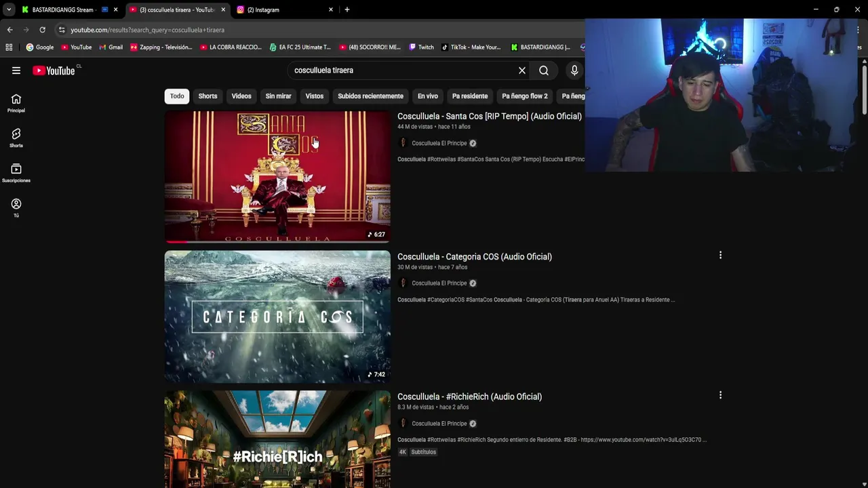
Task: Open the #RichieRich video thumbnail
Action: coord(277,439)
